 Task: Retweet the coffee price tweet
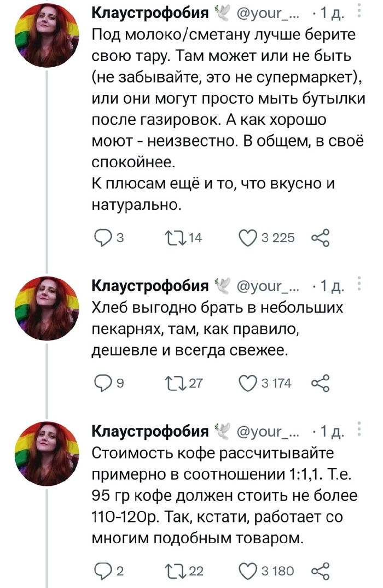[175, 571]
